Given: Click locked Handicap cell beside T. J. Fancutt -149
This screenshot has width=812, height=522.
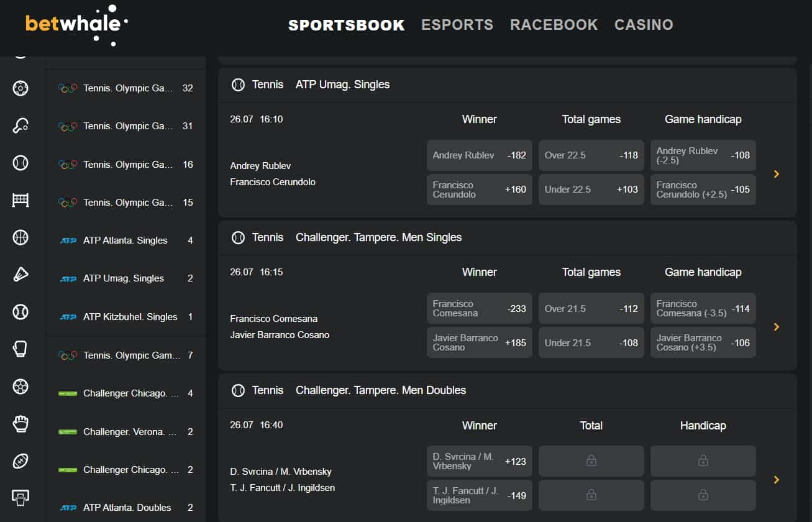Looking at the screenshot, I should click(703, 495).
